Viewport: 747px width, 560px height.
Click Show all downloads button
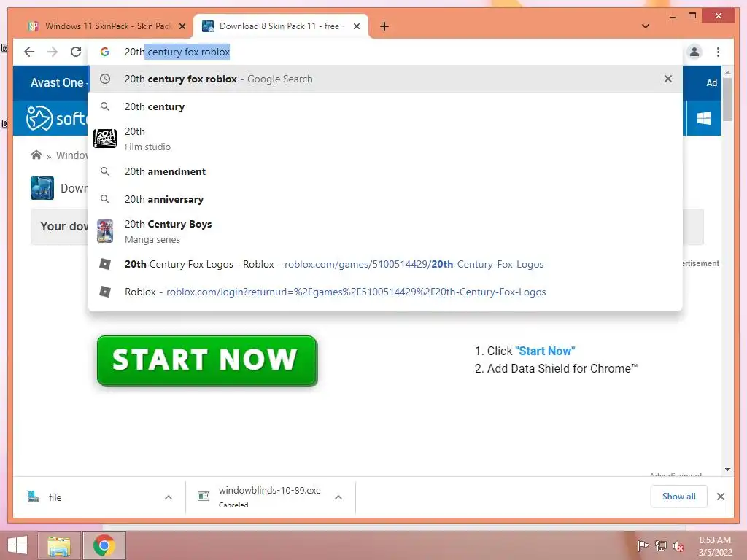pos(678,497)
